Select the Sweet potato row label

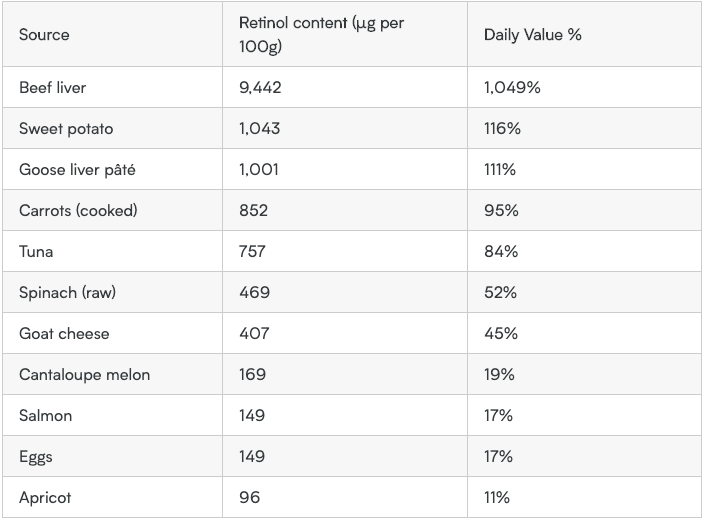112,128
